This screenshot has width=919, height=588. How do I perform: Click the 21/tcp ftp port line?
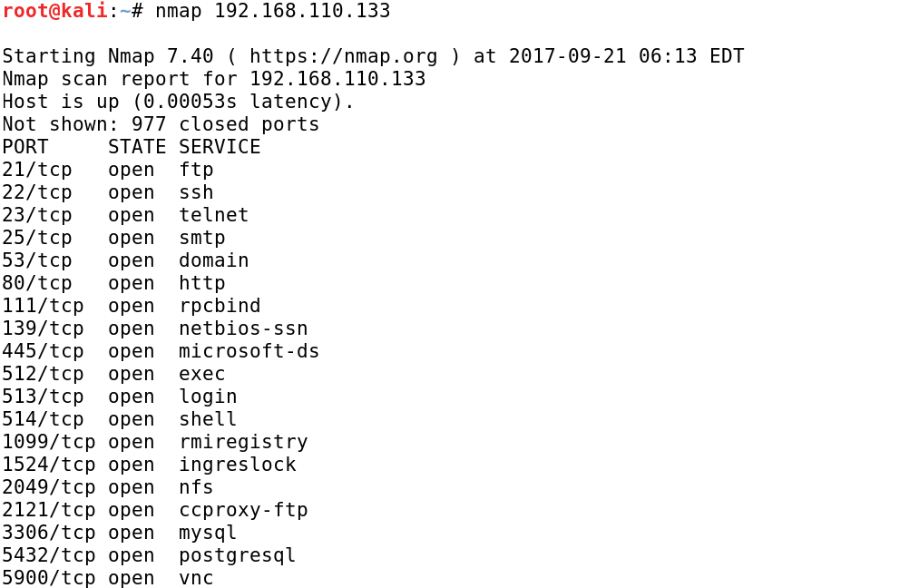click(x=107, y=170)
